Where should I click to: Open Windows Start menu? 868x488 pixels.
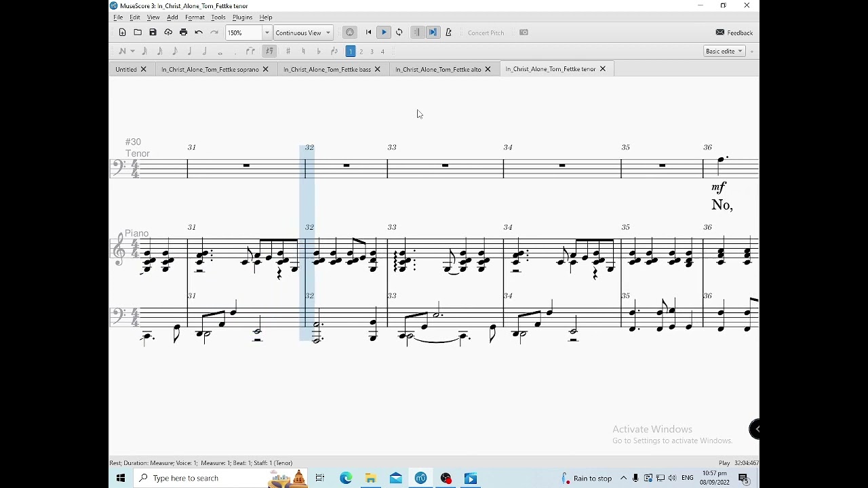click(121, 478)
